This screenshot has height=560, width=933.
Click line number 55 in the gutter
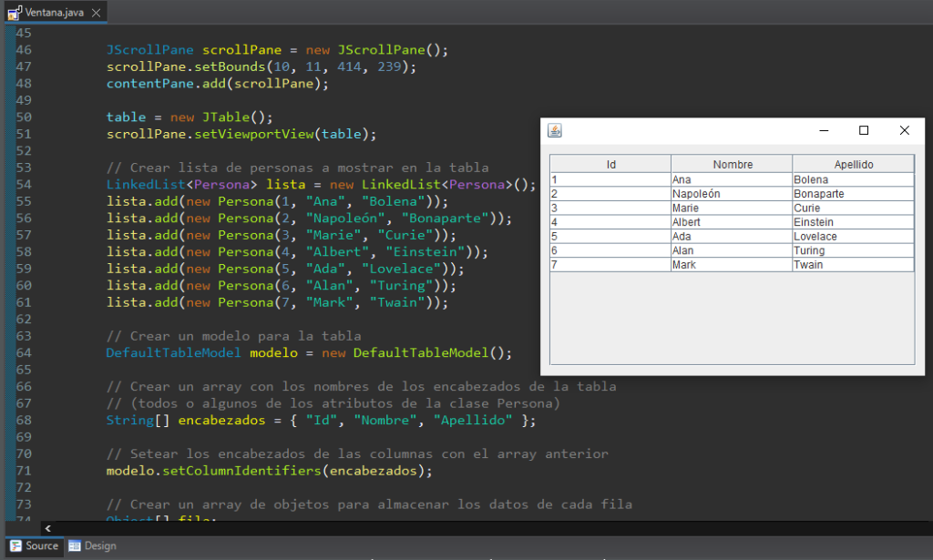pos(23,201)
